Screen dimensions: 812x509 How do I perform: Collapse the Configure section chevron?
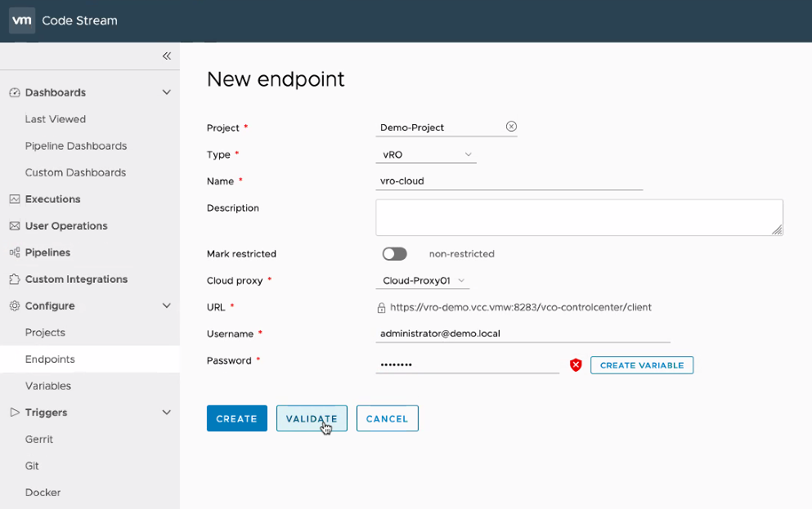coord(167,306)
